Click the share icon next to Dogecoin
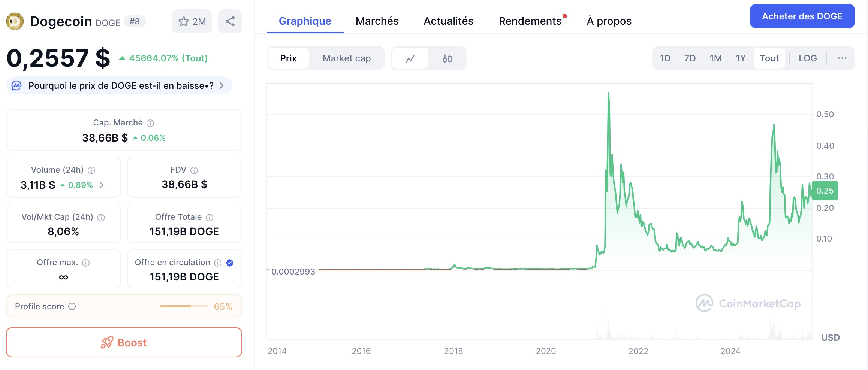Image resolution: width=868 pixels, height=370 pixels. coord(230,21)
